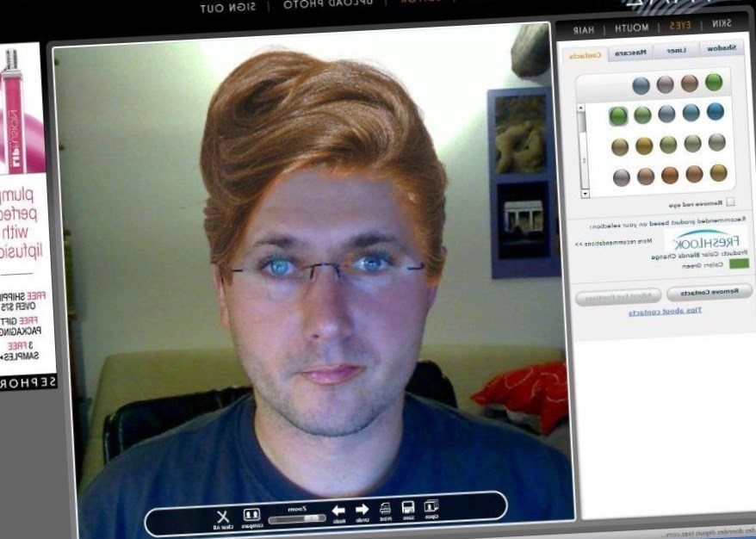
Task: Switch to the Contacts sub-tab
Action: point(585,56)
